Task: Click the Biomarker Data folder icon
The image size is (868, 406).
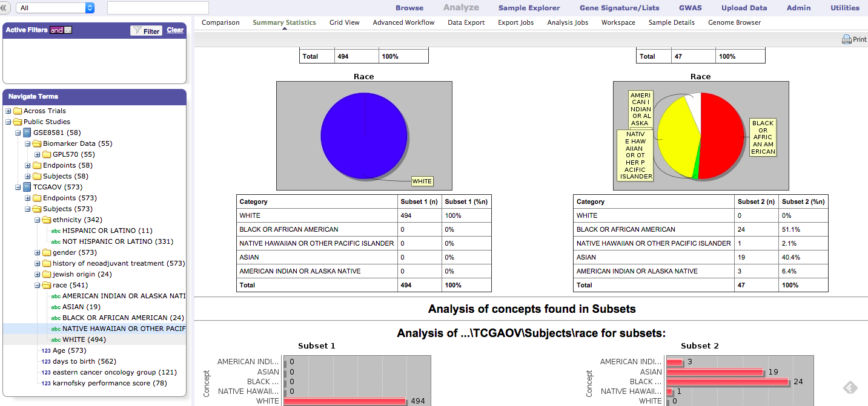Action: (37, 143)
